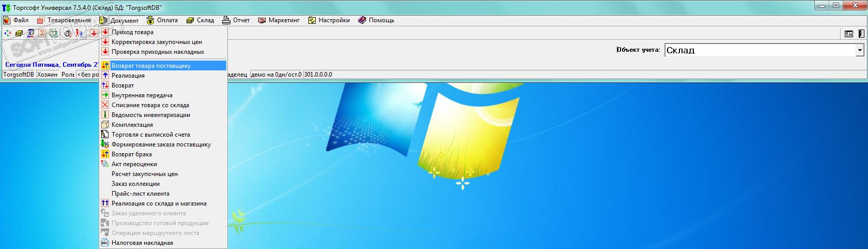Click the '<без ро' status bar cell
Image resolution: width=868 pixels, height=249 pixels.
[x=88, y=75]
